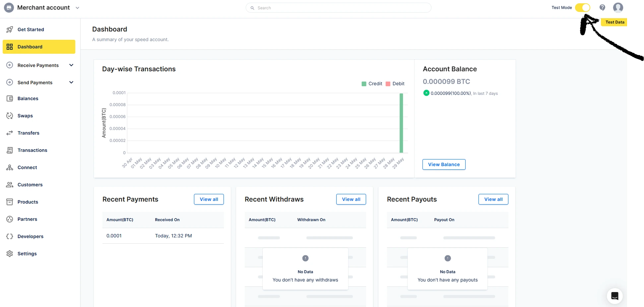Focus the Search input field

338,8
